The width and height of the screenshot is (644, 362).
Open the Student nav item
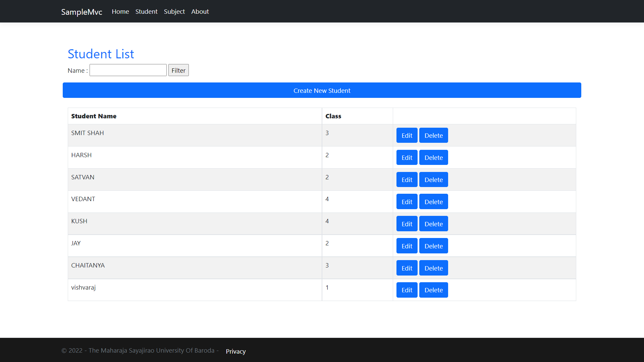[x=146, y=11]
